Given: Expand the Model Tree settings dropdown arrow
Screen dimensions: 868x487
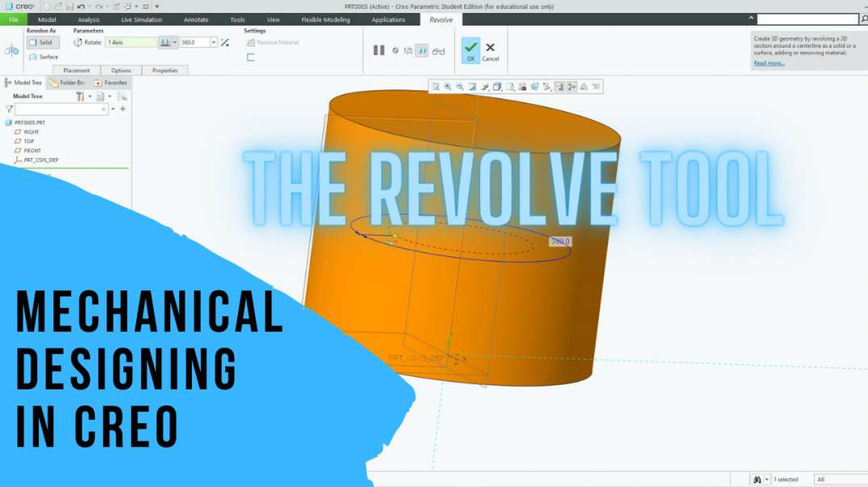Looking at the screenshot, I should point(90,96).
